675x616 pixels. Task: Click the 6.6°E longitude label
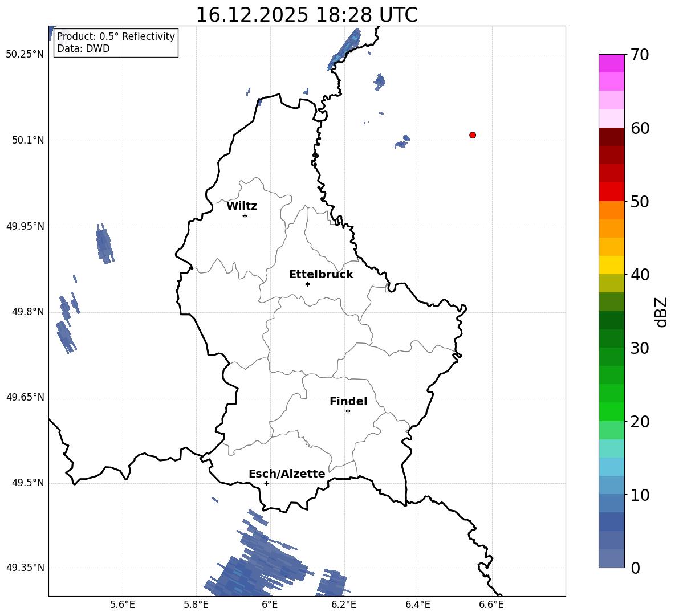(491, 605)
